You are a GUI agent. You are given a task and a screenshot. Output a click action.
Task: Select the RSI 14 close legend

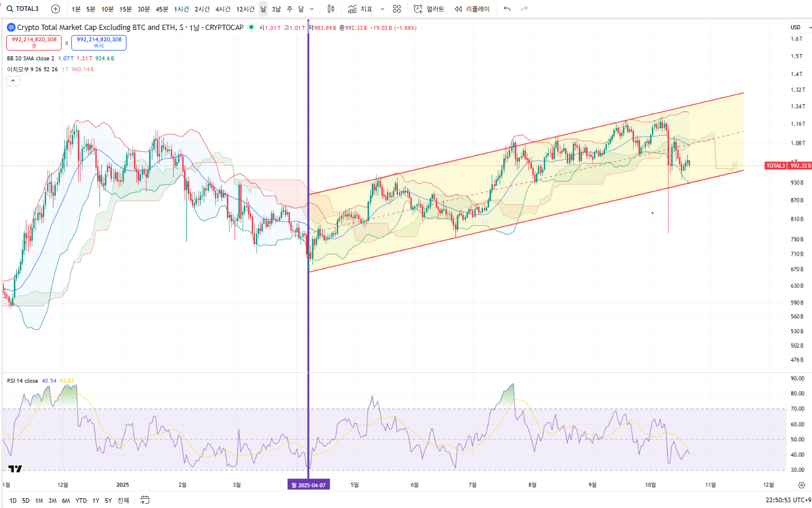[x=22, y=381]
